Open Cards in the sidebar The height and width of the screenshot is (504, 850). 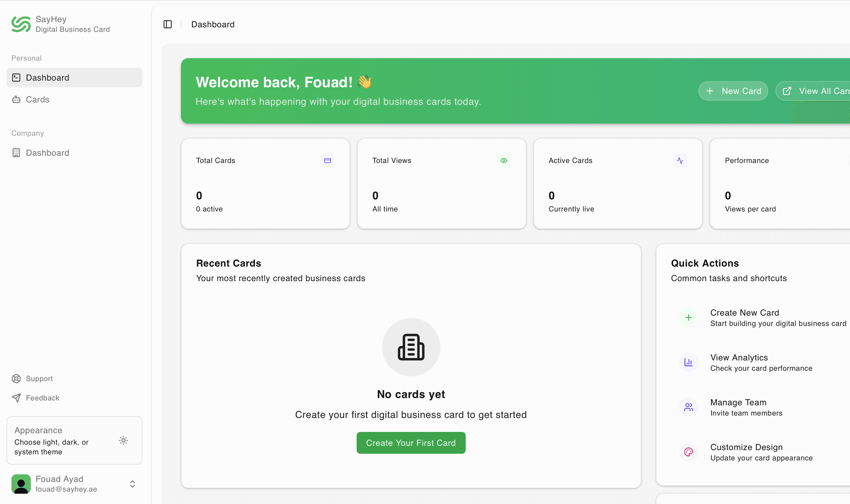pos(74,100)
